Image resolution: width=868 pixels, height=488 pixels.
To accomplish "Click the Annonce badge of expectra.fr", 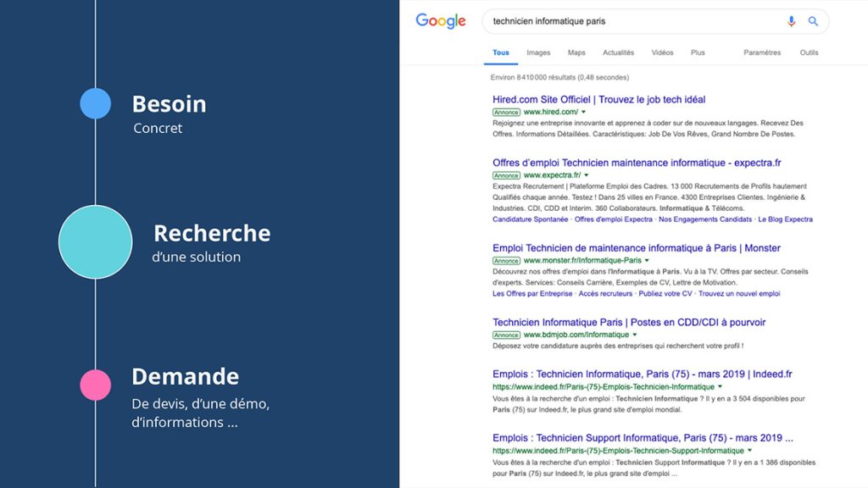I will [506, 175].
